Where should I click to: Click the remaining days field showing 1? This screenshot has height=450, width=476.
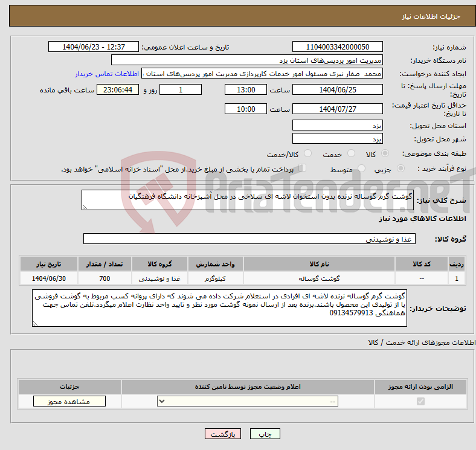[181, 90]
